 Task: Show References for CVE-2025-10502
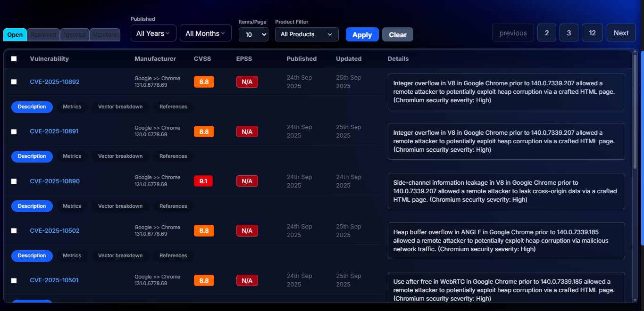click(x=173, y=256)
